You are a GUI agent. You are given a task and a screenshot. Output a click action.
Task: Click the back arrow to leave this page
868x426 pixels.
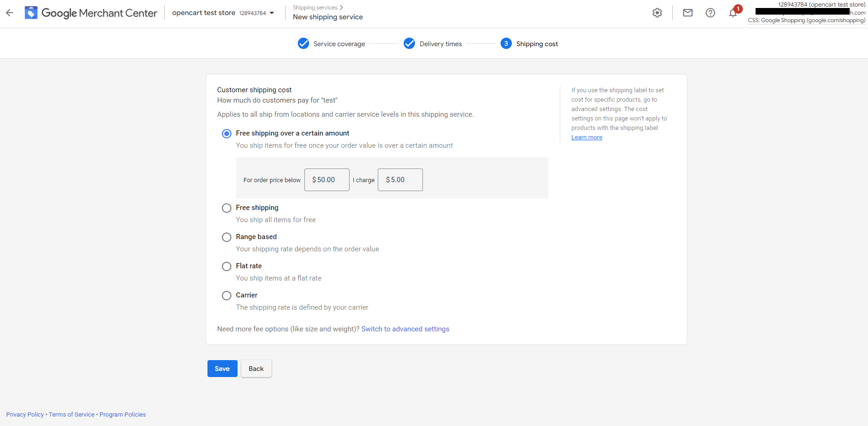[x=9, y=13]
